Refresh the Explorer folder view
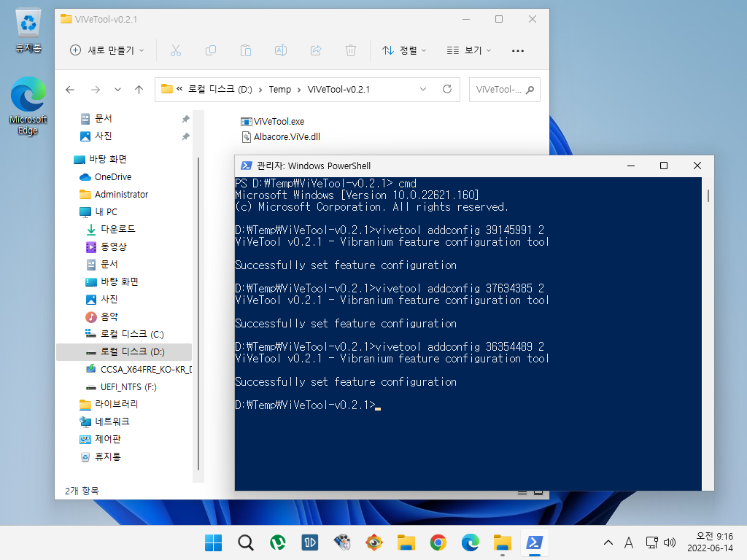 tap(447, 89)
